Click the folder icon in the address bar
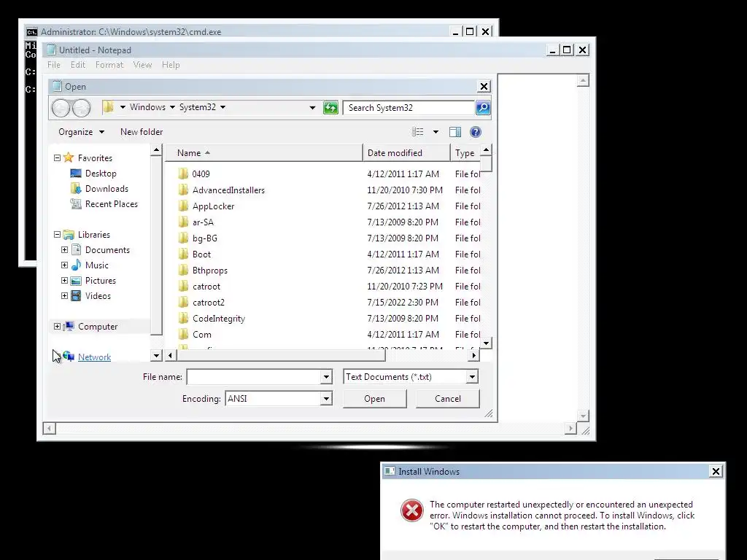The width and height of the screenshot is (747, 560). click(x=108, y=107)
